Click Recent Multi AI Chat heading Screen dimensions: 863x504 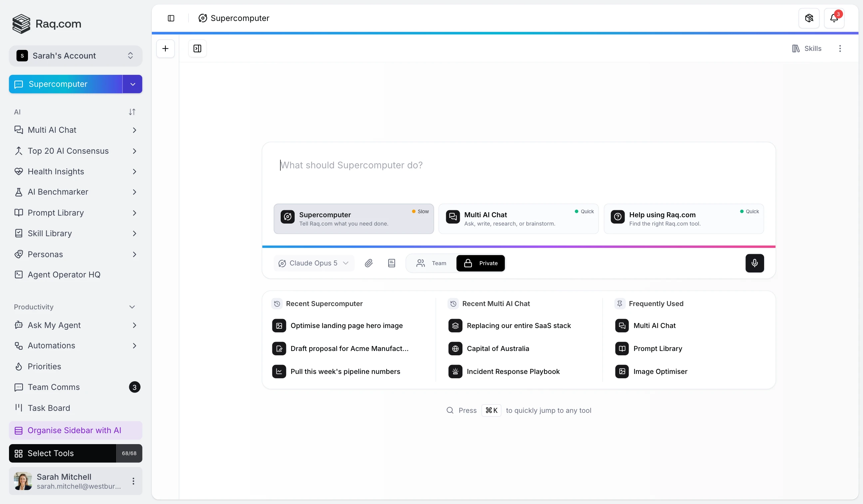click(x=496, y=303)
